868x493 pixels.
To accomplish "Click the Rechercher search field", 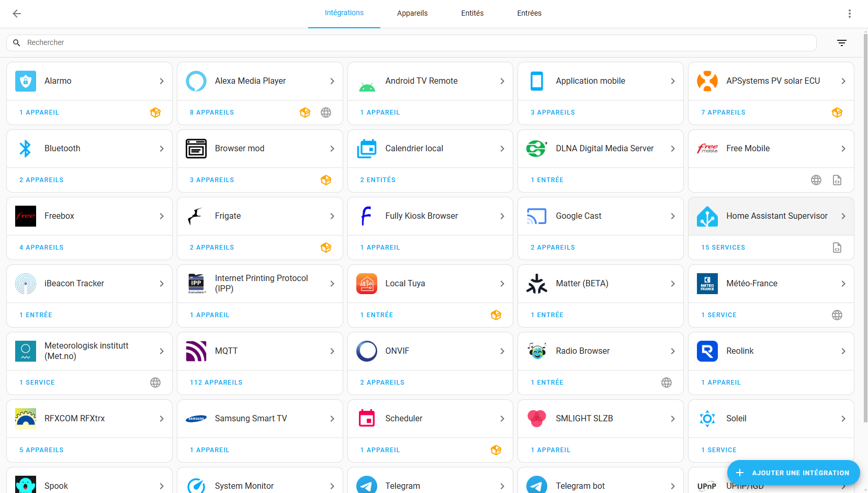I will coord(411,43).
